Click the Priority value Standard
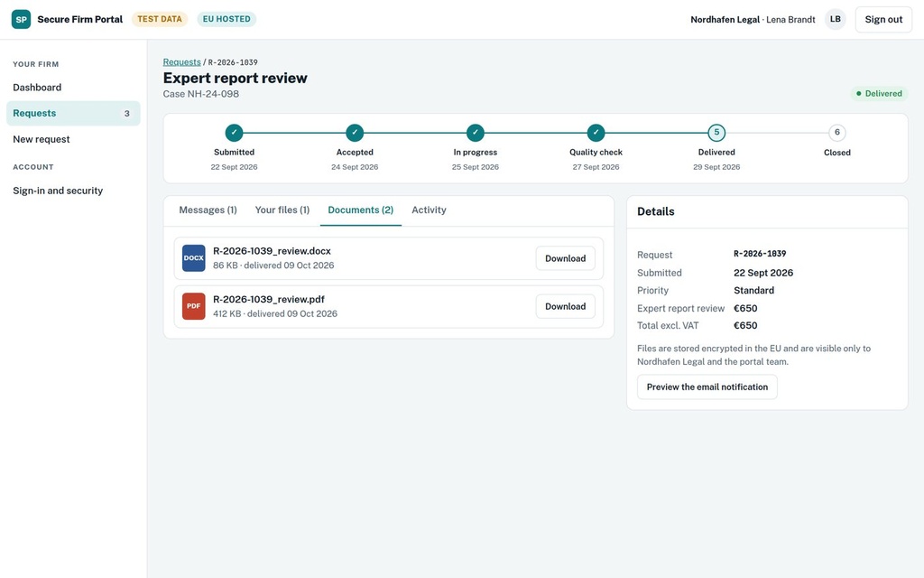The width and height of the screenshot is (924, 578). [753, 290]
